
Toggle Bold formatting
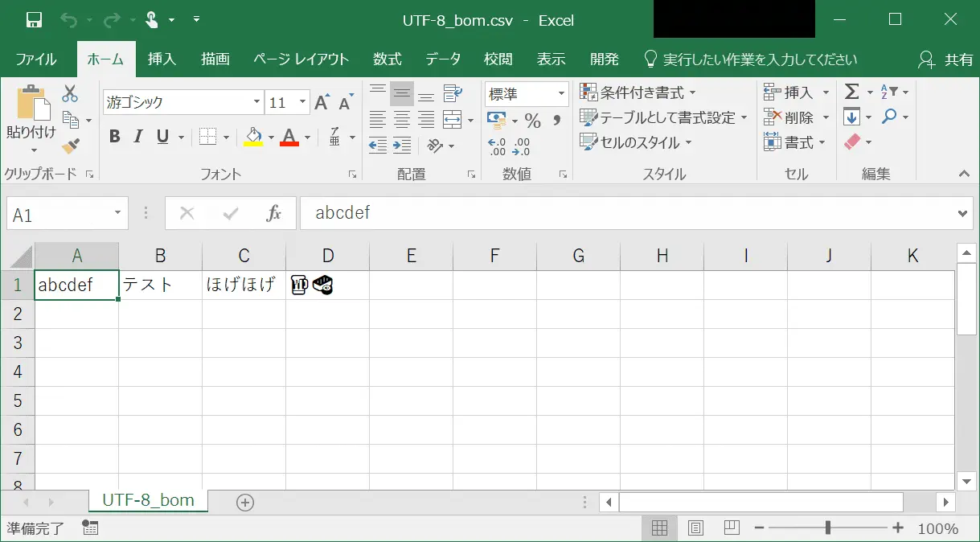pos(114,137)
